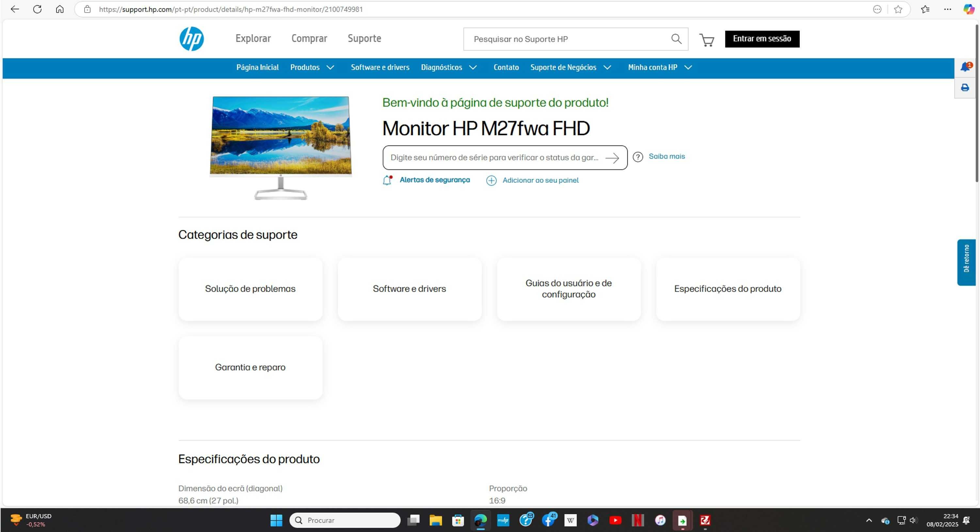Click the question mark help icon
This screenshot has width=980, height=532.
(x=638, y=157)
